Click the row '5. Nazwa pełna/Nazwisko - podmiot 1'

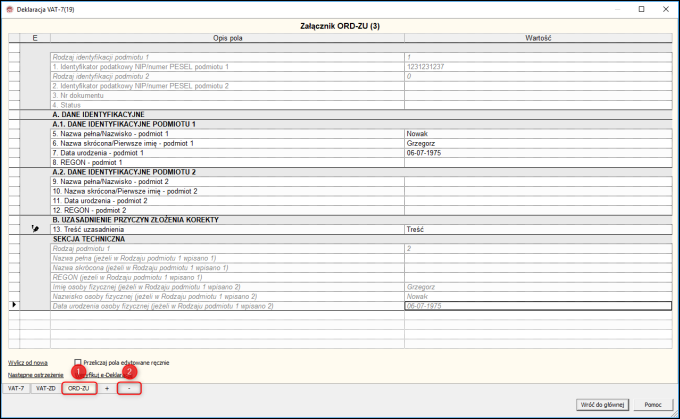coord(228,134)
